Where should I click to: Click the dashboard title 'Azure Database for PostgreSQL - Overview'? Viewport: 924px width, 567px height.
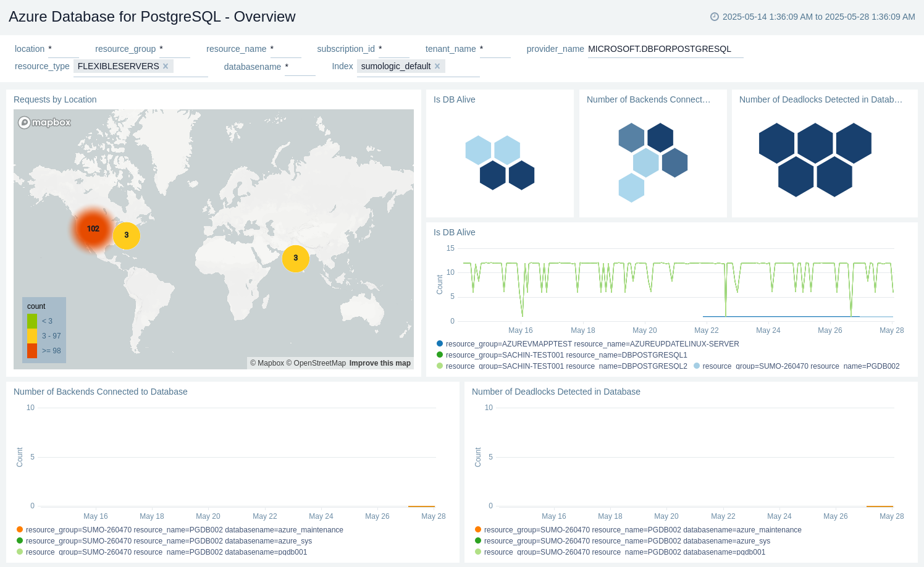152,17
